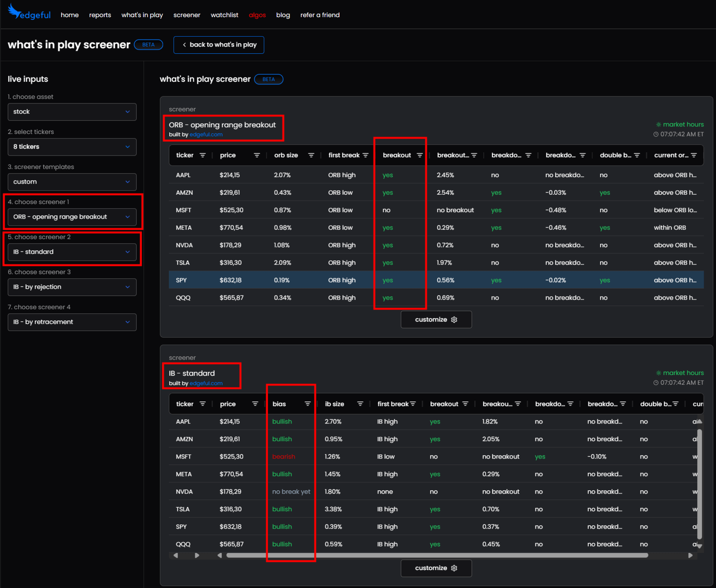Image resolution: width=716 pixels, height=588 pixels.
Task: Click QQQ ticker in ORB table
Action: coord(183,297)
